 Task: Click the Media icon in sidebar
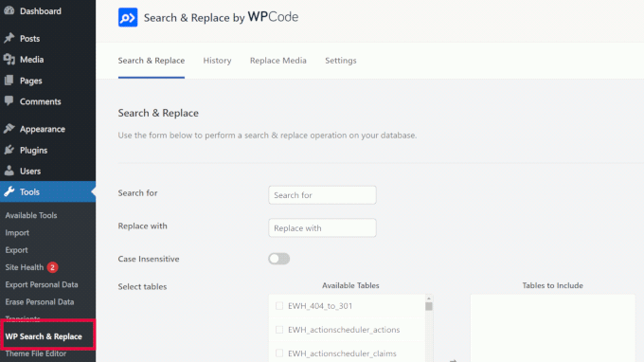tap(9, 59)
